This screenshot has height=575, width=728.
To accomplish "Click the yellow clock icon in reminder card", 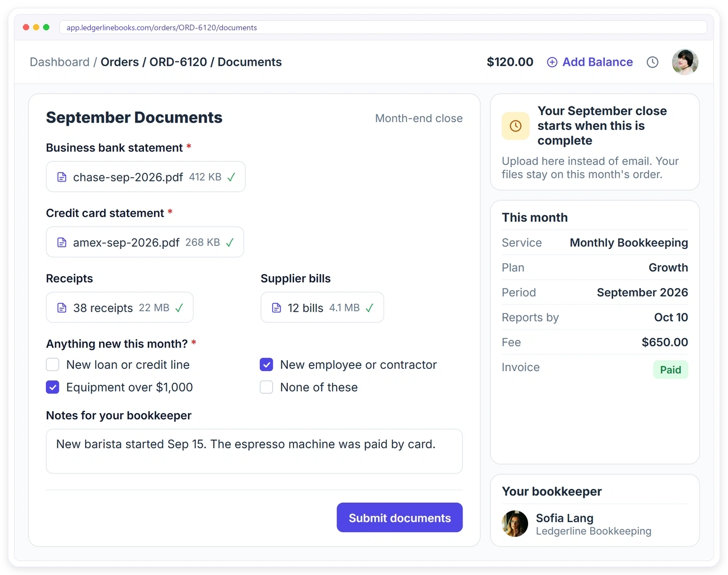I will pyautogui.click(x=516, y=126).
